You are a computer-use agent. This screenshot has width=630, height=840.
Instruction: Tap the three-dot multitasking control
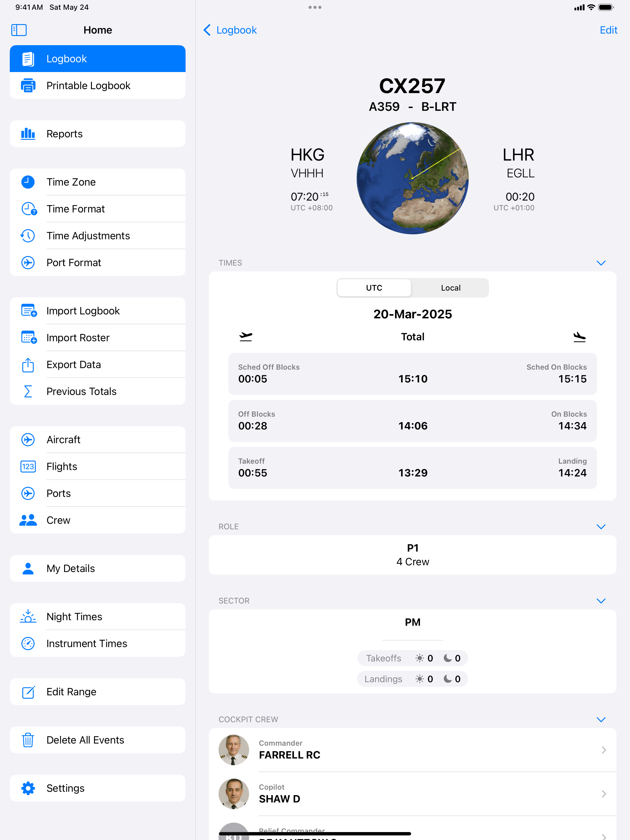coord(315,7)
